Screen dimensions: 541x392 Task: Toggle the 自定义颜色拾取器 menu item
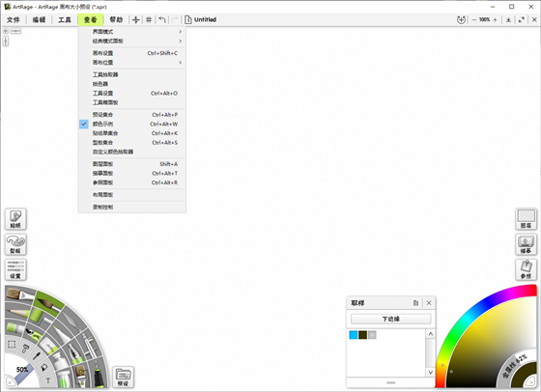[x=132, y=152]
